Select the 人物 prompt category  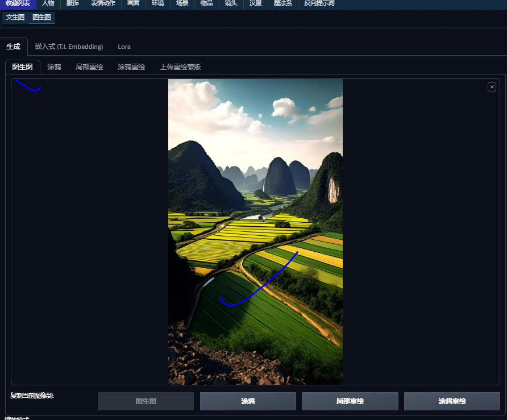click(x=48, y=3)
